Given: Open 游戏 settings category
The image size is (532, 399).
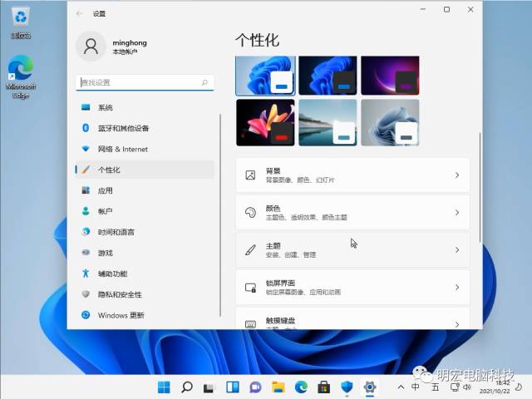Looking at the screenshot, I should [145, 253].
